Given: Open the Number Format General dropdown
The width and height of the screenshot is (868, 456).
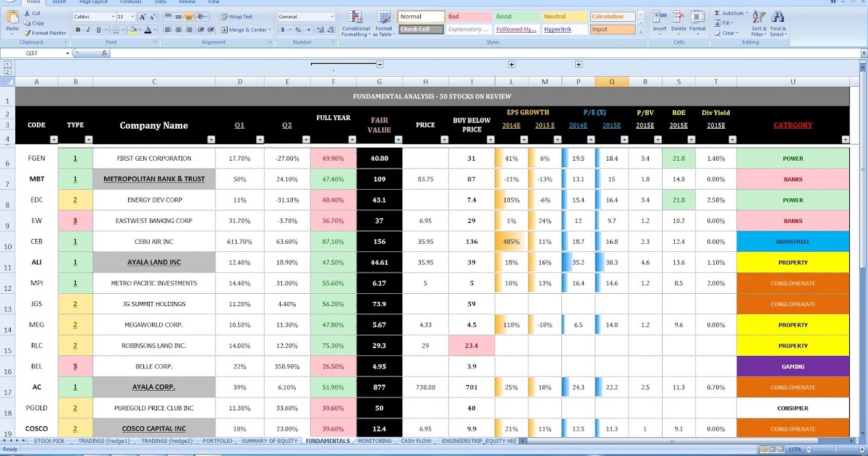Looking at the screenshot, I should pos(306,16).
